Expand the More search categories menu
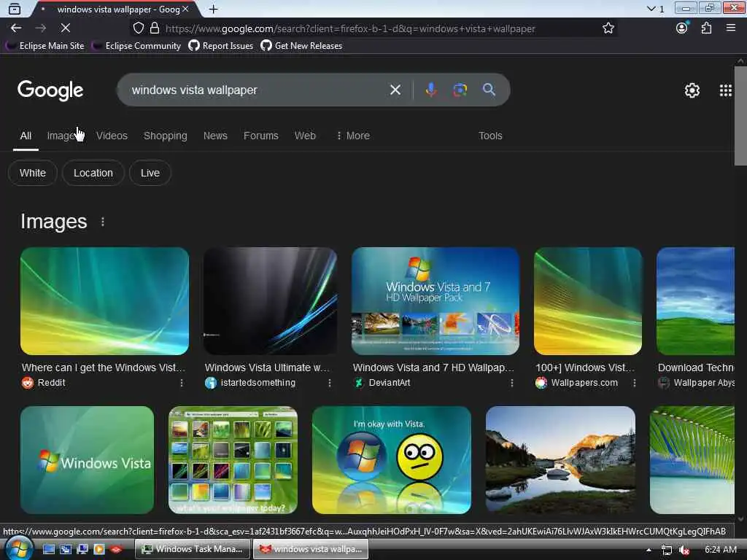The width and height of the screenshot is (747, 560). [x=352, y=136]
